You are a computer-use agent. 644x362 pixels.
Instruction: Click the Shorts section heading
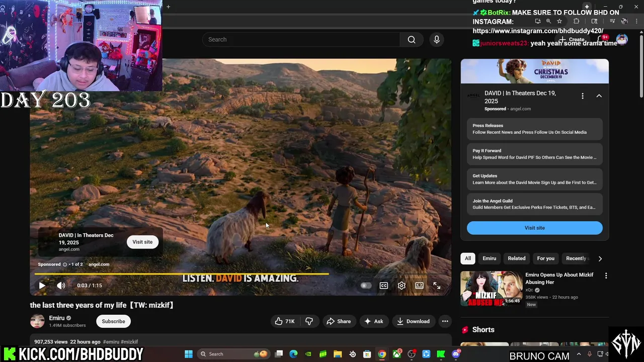[483, 330]
